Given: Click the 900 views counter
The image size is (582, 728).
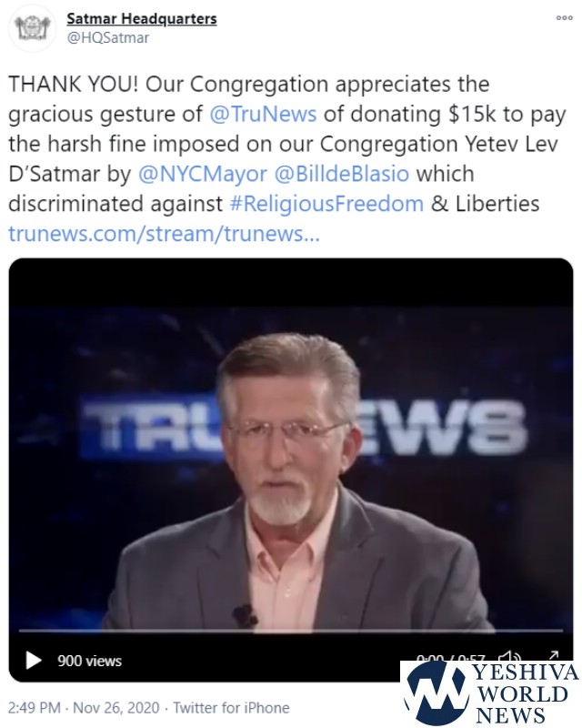Looking at the screenshot, I should (90, 661).
